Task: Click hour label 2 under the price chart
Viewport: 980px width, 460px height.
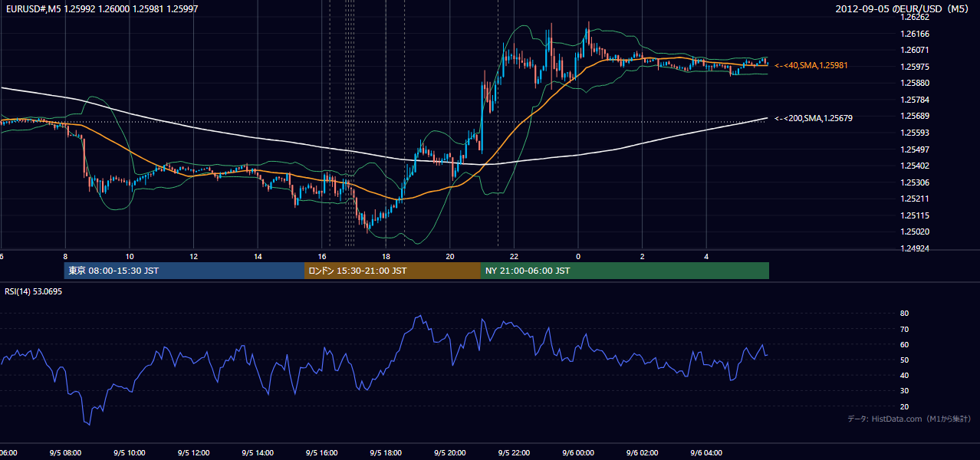Action: pos(643,256)
